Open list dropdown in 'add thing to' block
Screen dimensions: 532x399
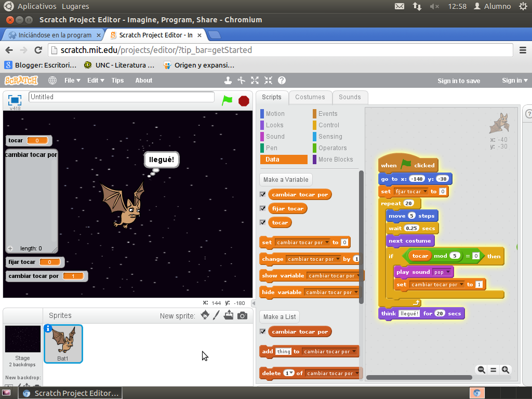click(x=354, y=352)
